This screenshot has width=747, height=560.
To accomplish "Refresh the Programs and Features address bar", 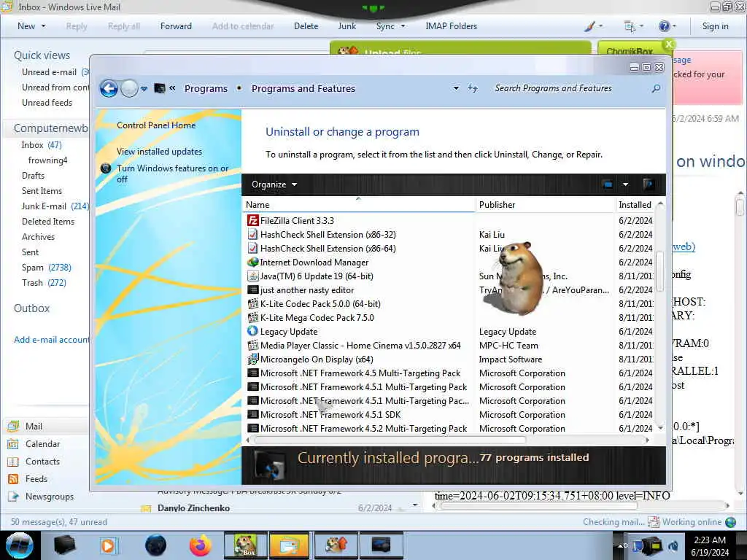I will click(x=472, y=88).
